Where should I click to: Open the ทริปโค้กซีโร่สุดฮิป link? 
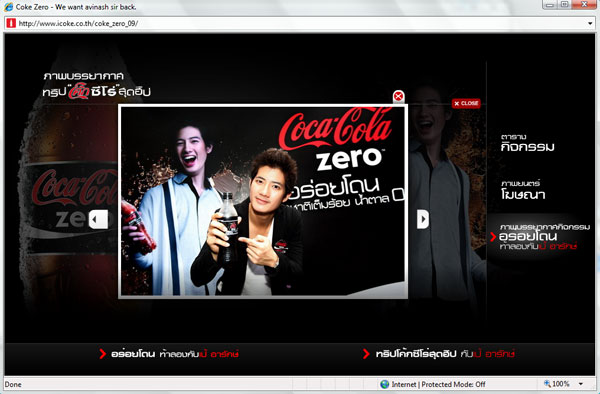click(439, 354)
